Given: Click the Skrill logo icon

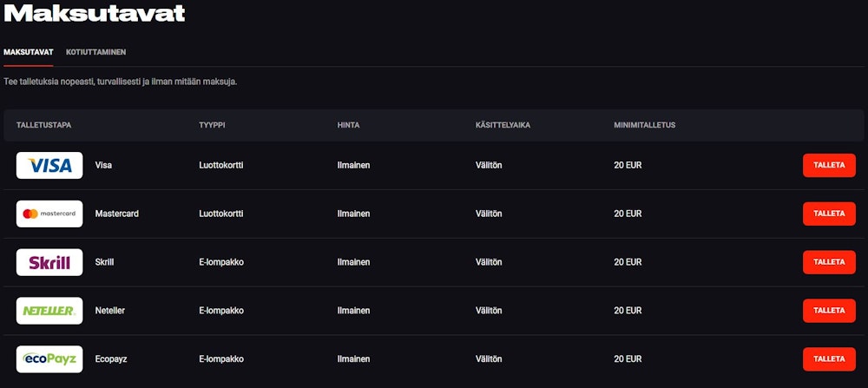Looking at the screenshot, I should click(49, 262).
